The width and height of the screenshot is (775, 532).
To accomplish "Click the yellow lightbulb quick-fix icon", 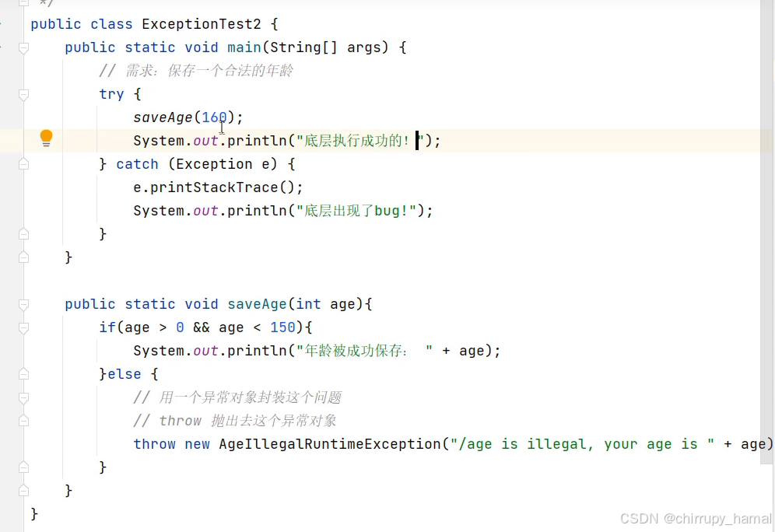I will (x=46, y=138).
